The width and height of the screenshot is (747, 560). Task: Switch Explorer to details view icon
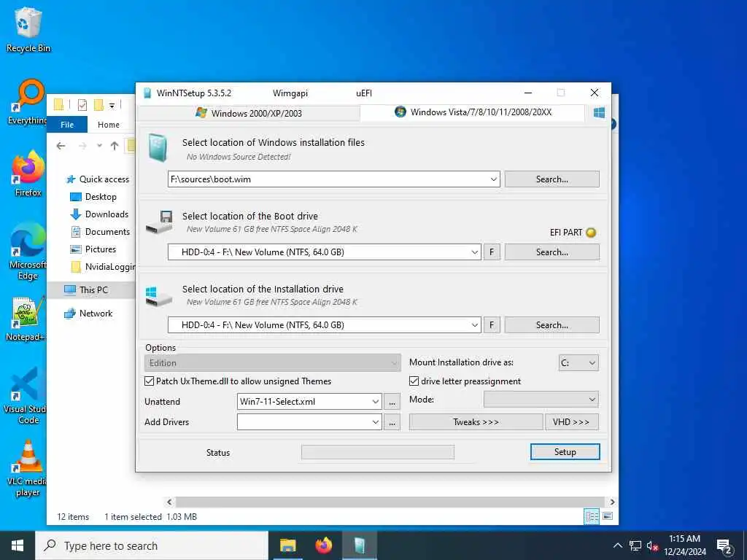pos(592,516)
